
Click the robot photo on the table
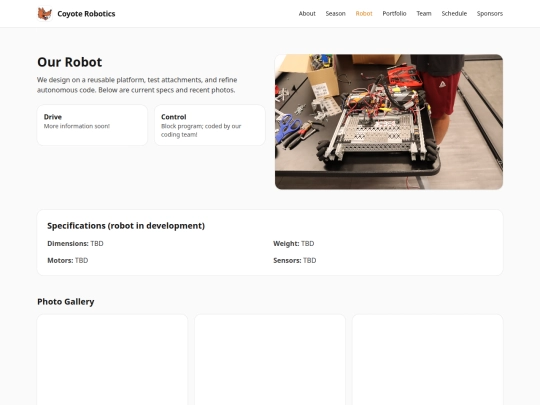pyautogui.click(x=389, y=122)
